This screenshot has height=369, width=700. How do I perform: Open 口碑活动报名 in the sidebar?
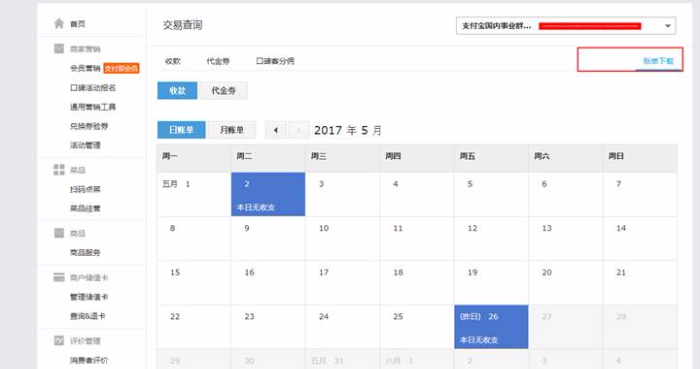pyautogui.click(x=93, y=87)
